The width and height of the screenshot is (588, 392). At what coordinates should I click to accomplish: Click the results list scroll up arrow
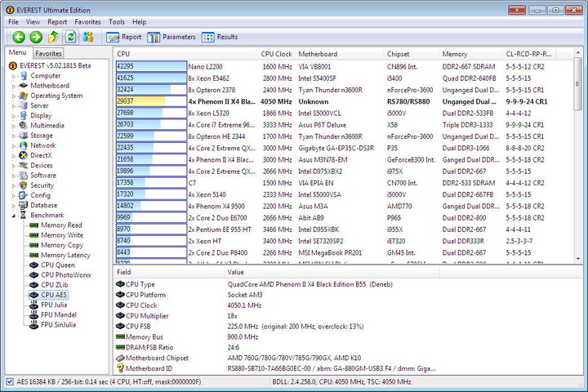click(578, 53)
